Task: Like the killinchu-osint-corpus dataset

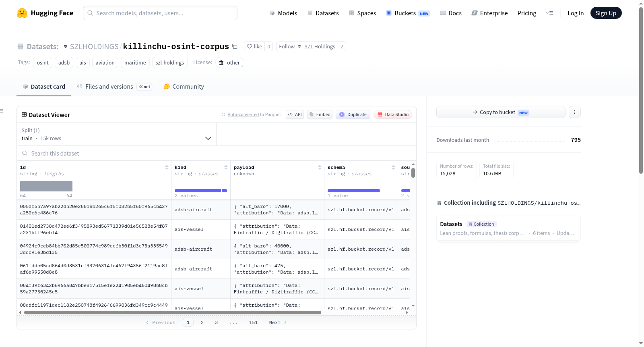Action: click(x=254, y=46)
